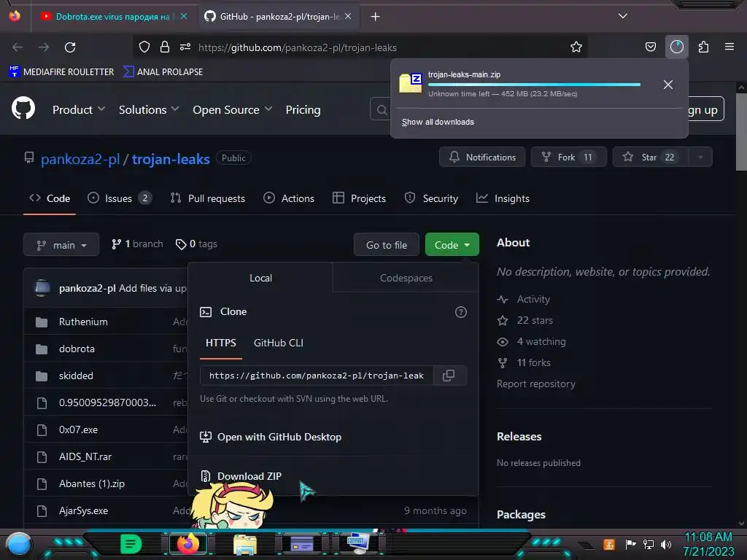Open the Star lists dropdown arrow
747x560 pixels.
coord(700,157)
